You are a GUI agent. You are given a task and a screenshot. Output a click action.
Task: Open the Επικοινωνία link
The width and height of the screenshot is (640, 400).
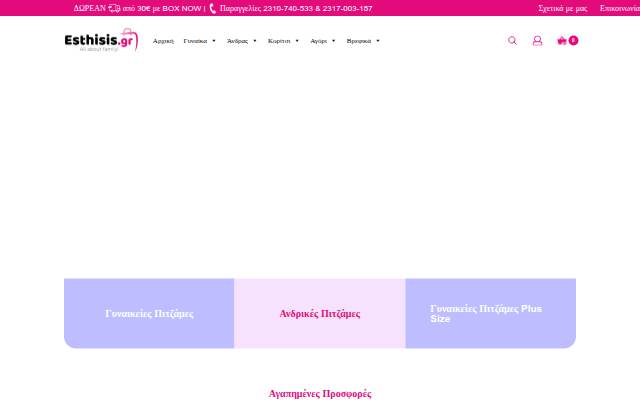tap(620, 8)
